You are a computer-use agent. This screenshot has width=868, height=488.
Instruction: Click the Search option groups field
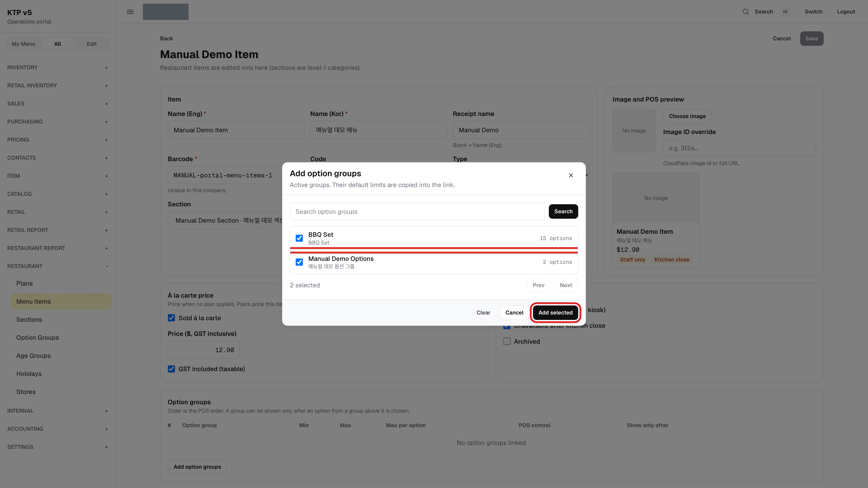417,211
